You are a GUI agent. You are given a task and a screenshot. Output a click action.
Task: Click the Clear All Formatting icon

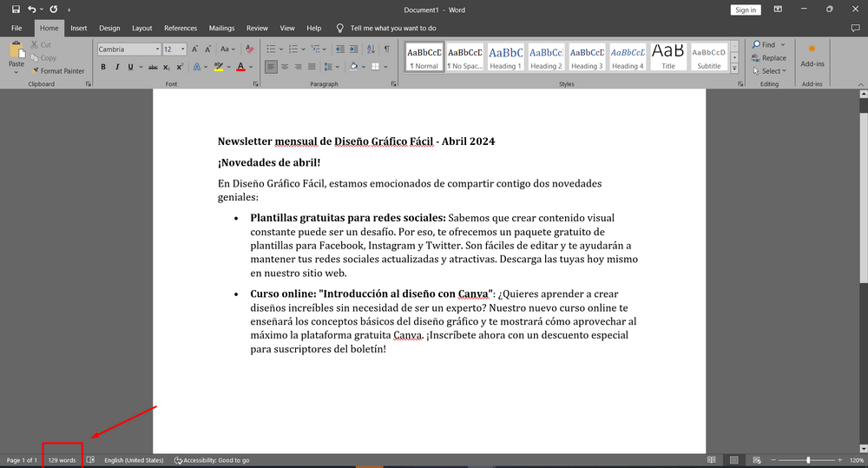(x=250, y=49)
